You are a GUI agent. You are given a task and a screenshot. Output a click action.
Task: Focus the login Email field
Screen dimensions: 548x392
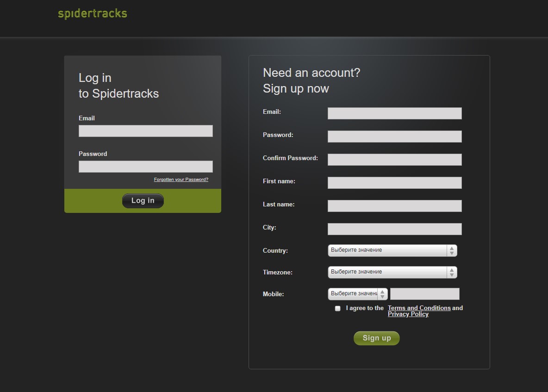146,131
